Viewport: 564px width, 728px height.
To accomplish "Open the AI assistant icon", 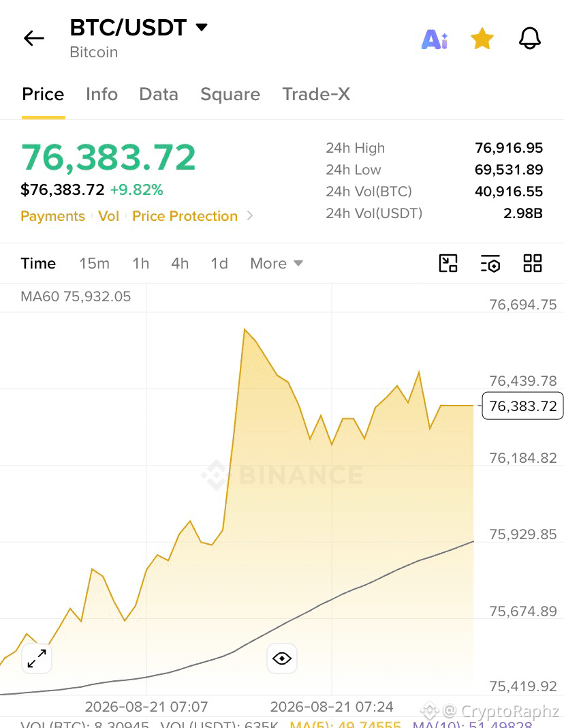I will pos(435,39).
